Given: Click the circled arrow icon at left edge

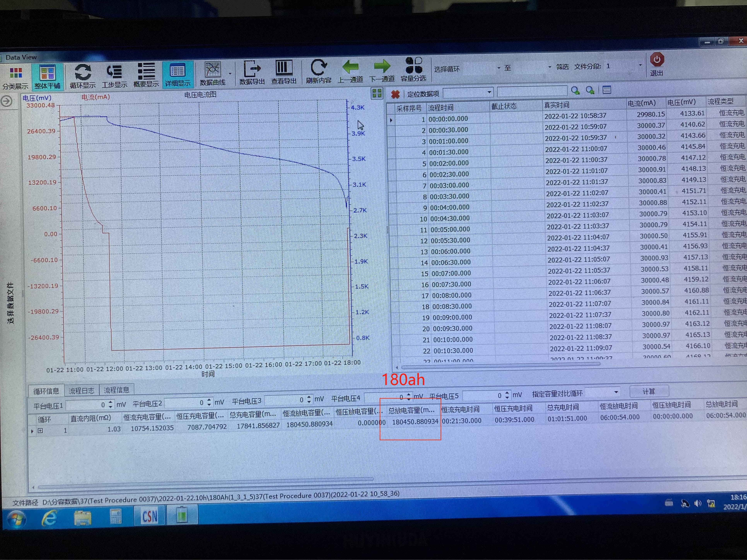Looking at the screenshot, I should 6,101.
